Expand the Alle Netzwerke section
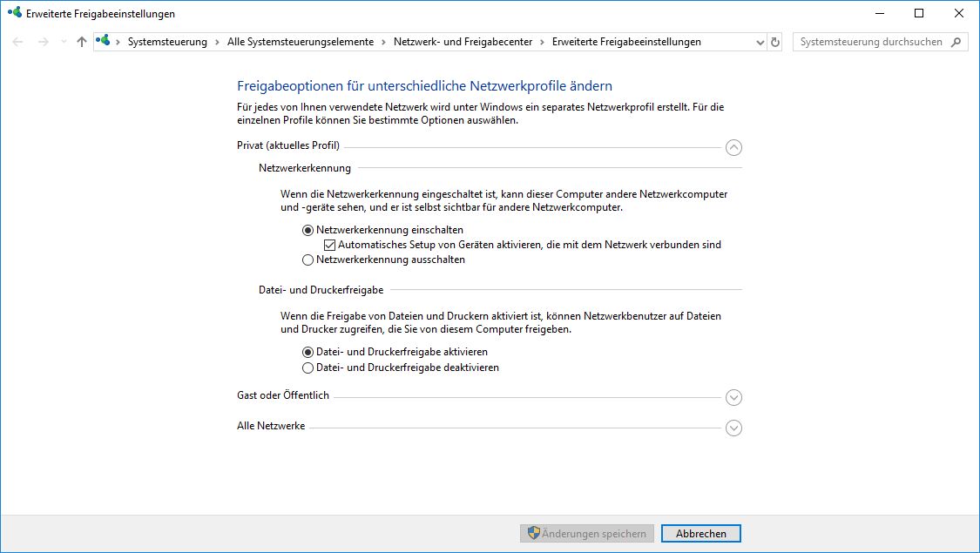The height and width of the screenshot is (553, 980). pos(733,428)
